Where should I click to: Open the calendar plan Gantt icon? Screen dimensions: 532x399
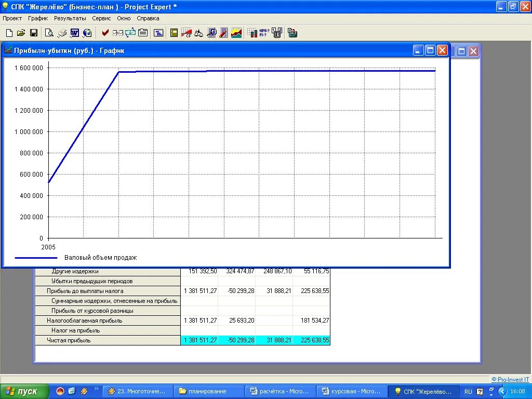pyautogui.click(x=158, y=33)
